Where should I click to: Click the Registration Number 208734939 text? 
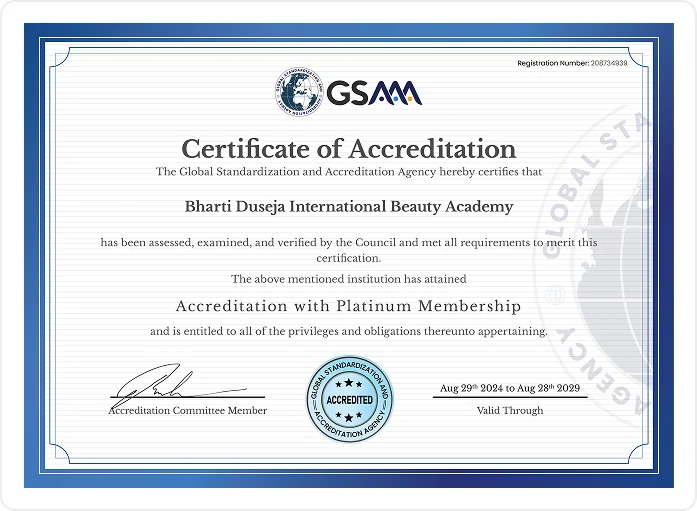point(572,63)
